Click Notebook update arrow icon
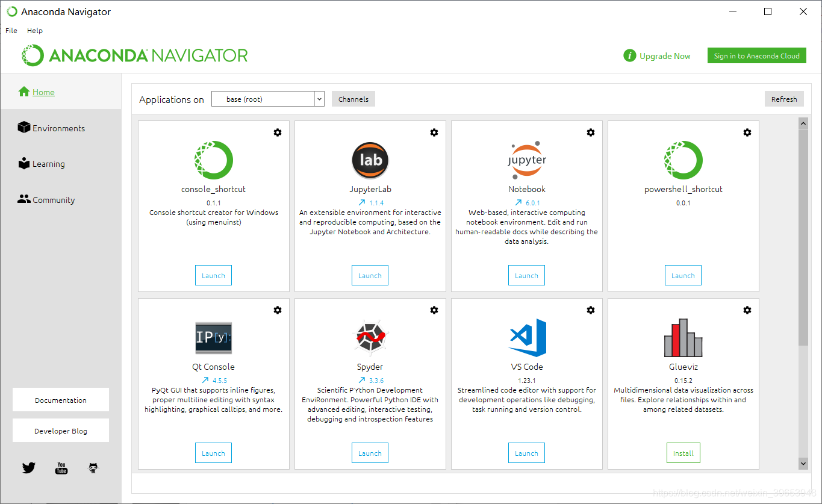 [x=518, y=203]
